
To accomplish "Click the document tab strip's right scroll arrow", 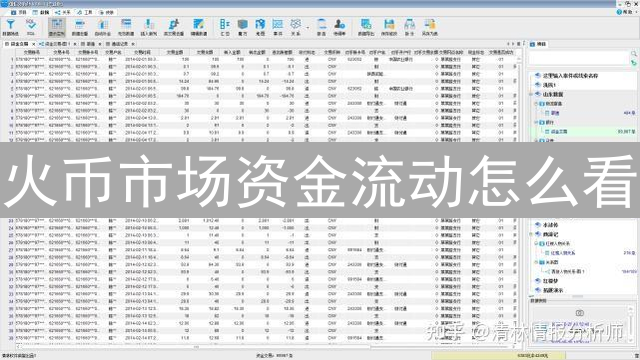I will point(513,44).
